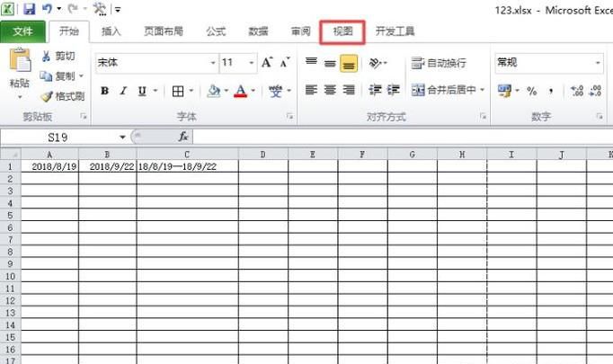
Task: Click the Copy 复制 icon
Action: [46, 76]
